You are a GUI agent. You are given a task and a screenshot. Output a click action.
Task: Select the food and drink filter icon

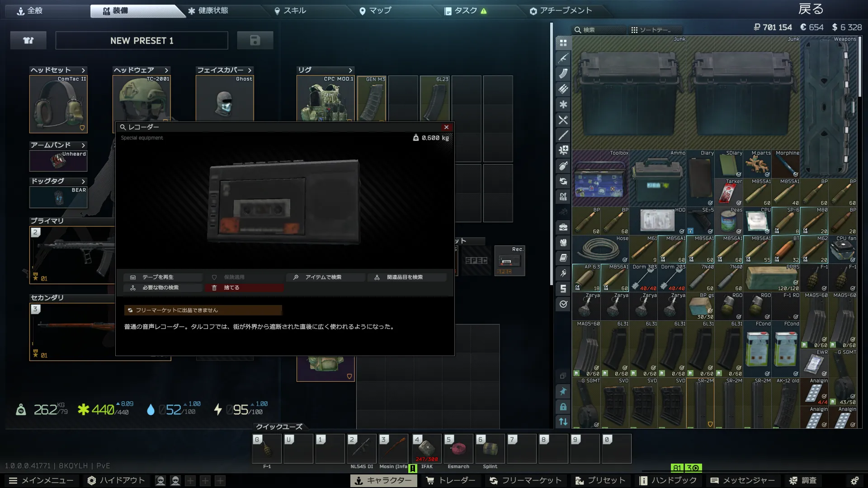pos(563,120)
